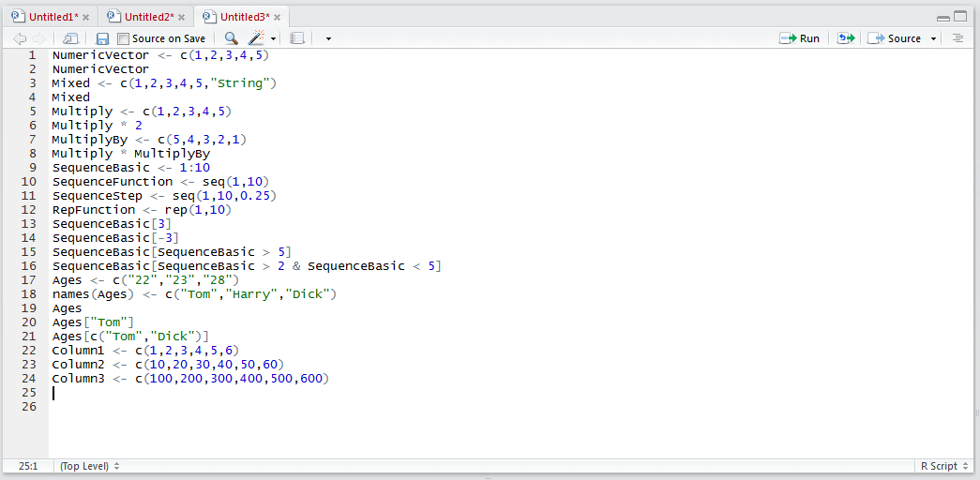Run the current line or selection
The image size is (980, 480).
click(x=799, y=38)
